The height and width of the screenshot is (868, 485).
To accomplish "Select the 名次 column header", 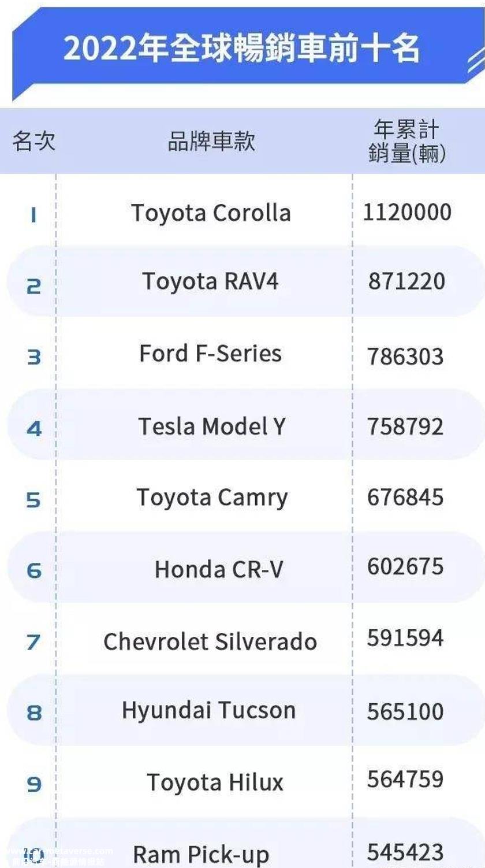I will pyautogui.click(x=33, y=141).
